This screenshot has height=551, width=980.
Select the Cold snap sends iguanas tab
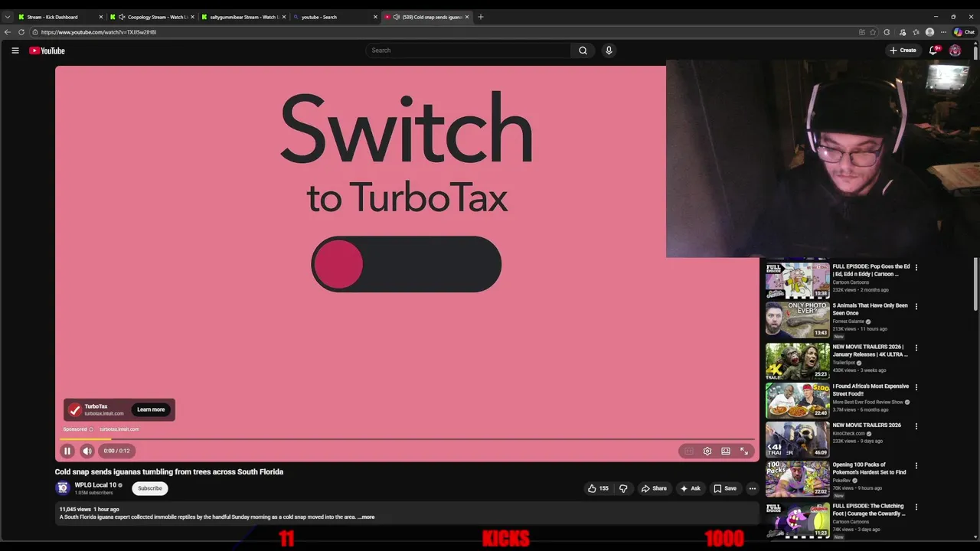click(x=427, y=17)
